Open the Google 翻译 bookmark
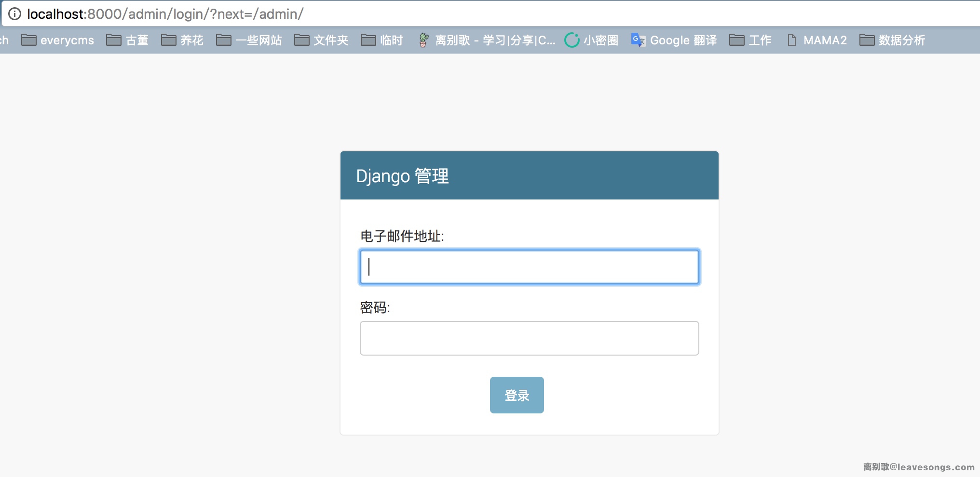 tap(674, 40)
